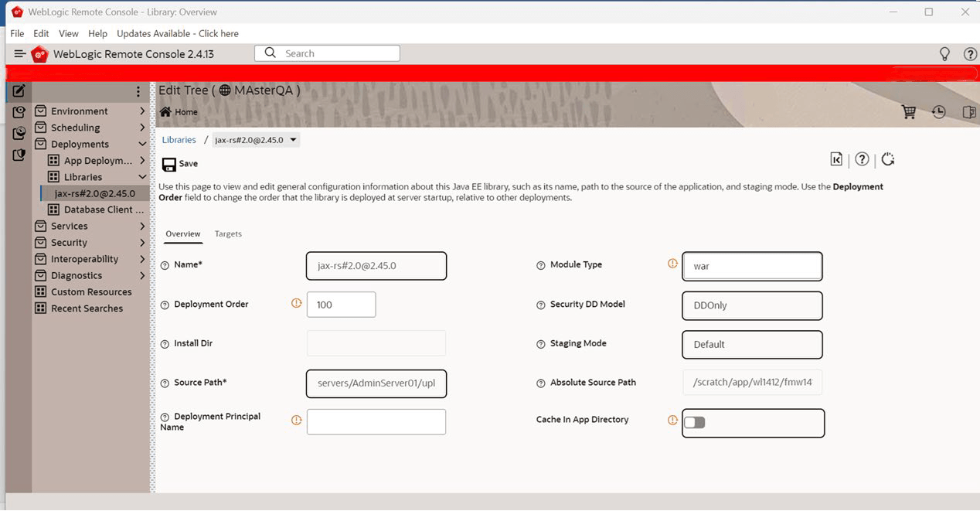Click help icon beside Security DD Model

(x=541, y=305)
